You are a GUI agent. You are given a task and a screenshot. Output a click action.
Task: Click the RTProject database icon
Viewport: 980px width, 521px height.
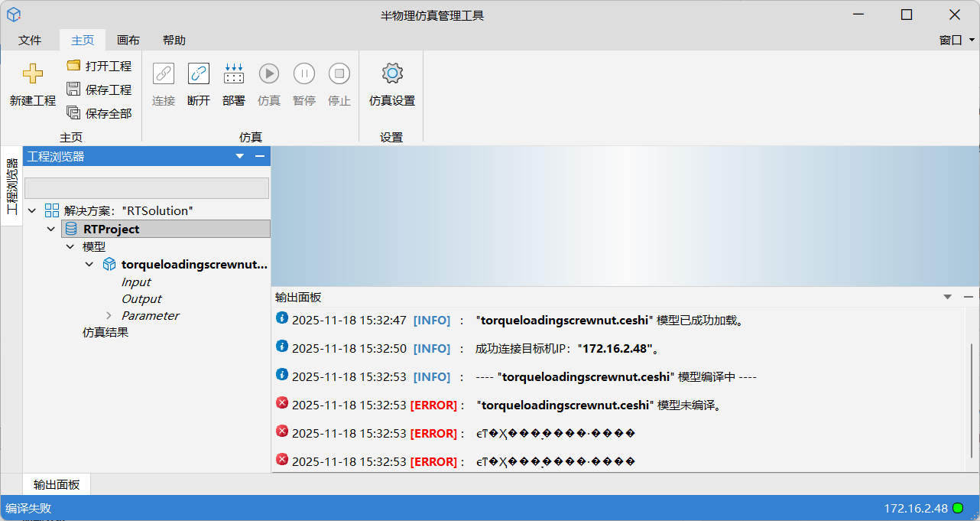70,229
